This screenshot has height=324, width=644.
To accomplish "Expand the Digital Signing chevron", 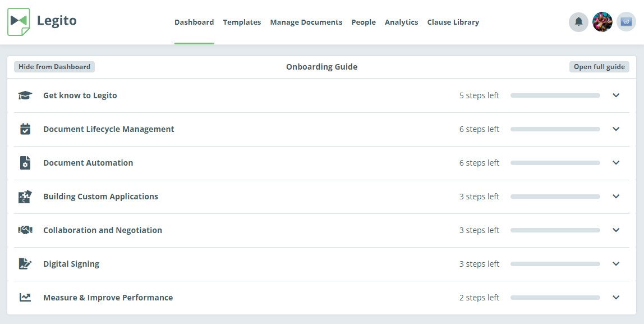I will (x=615, y=264).
